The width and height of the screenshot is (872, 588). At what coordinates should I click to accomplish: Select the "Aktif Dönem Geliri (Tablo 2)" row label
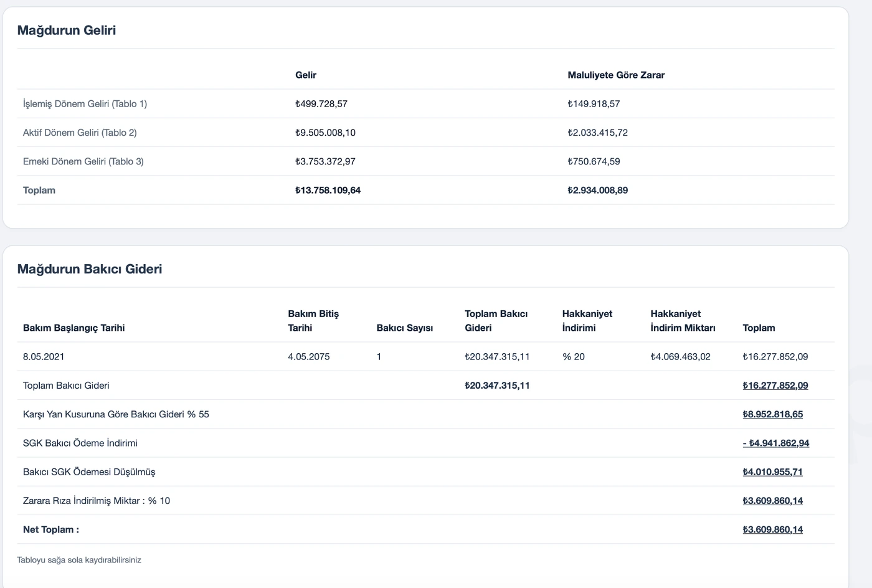pyautogui.click(x=80, y=133)
